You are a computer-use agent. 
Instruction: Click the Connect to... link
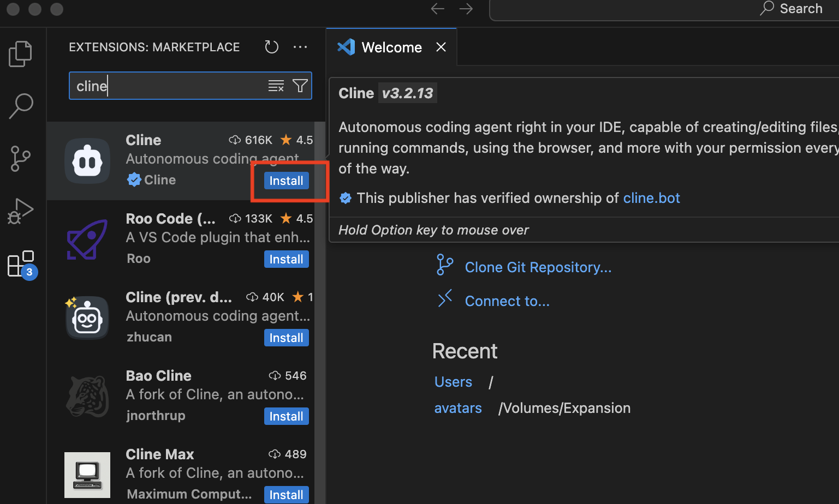(x=507, y=301)
